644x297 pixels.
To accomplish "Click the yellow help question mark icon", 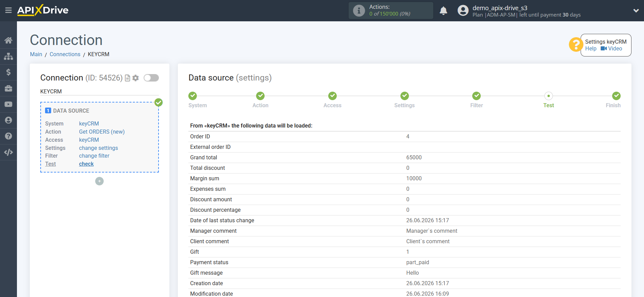I will point(576,45).
